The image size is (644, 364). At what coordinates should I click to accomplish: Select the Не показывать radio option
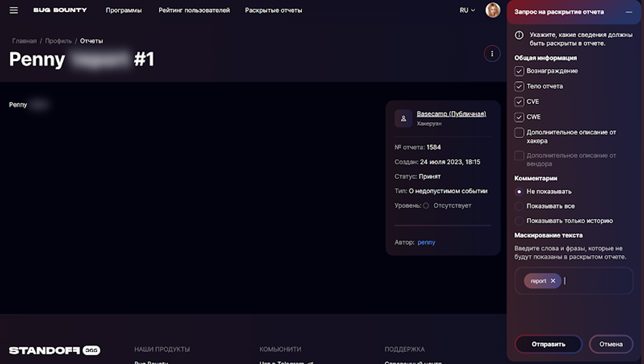pos(519,192)
